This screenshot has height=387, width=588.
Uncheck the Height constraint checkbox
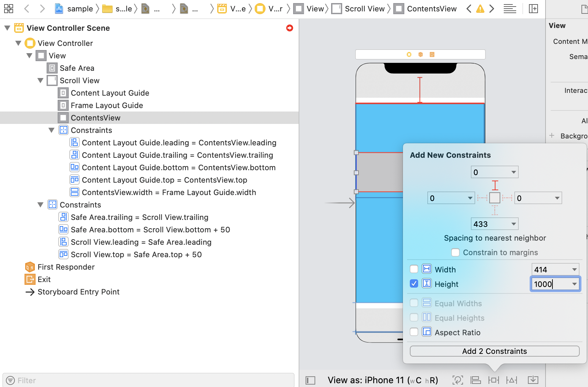(414, 283)
